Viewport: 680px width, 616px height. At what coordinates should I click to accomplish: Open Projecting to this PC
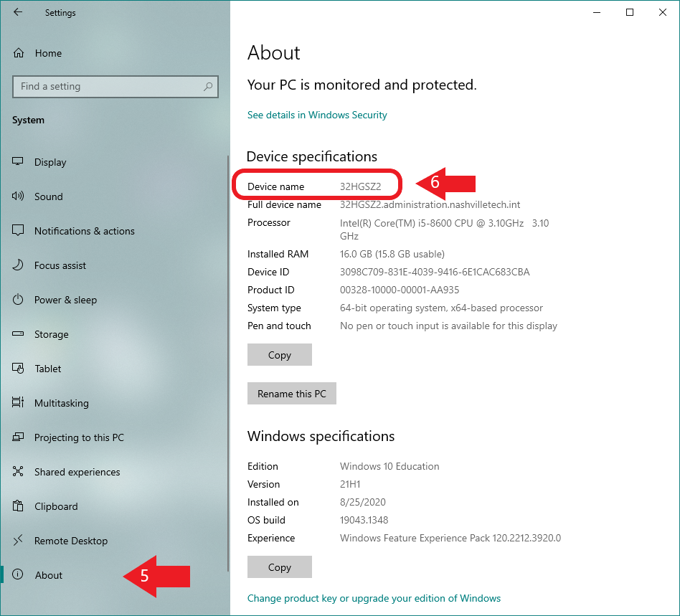(x=114, y=437)
